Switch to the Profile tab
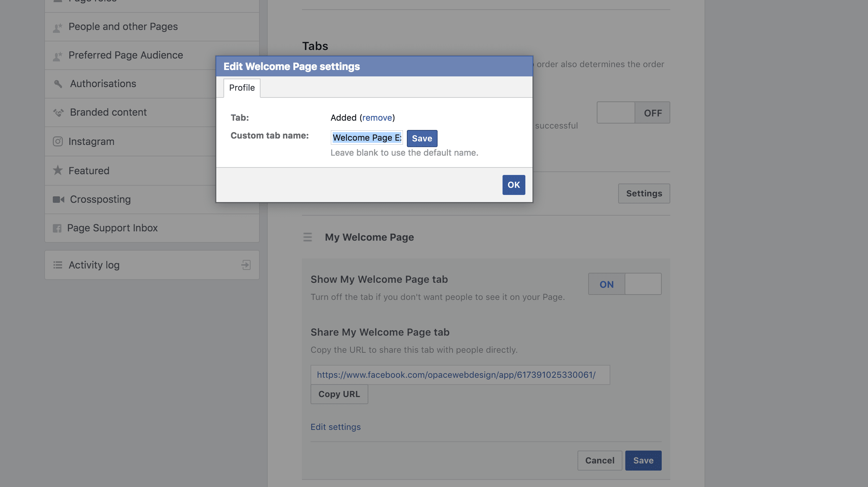Viewport: 868px width, 487px height. click(241, 87)
